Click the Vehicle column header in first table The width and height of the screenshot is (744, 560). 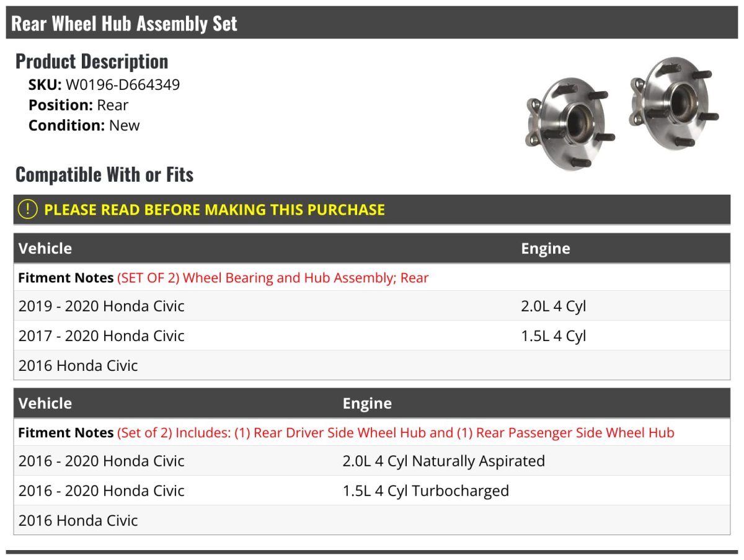click(x=45, y=249)
